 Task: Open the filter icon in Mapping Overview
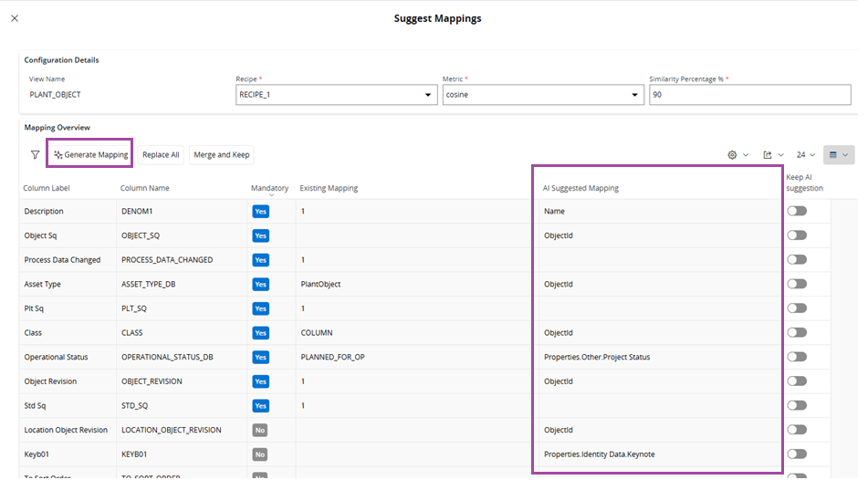(x=35, y=154)
